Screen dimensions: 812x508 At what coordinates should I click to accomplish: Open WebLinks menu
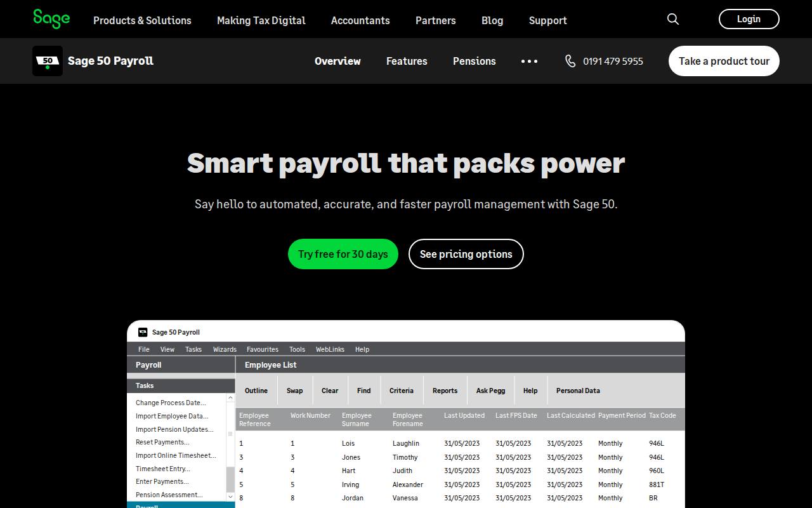330,349
